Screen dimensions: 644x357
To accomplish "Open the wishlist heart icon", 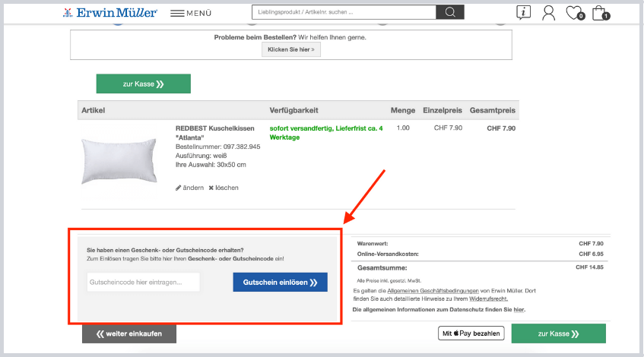I will pos(575,13).
